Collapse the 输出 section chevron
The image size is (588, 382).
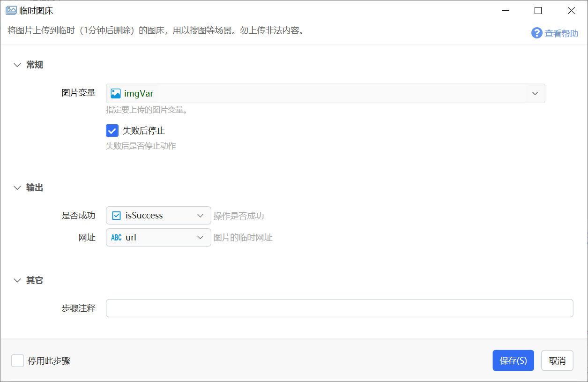tap(17, 188)
